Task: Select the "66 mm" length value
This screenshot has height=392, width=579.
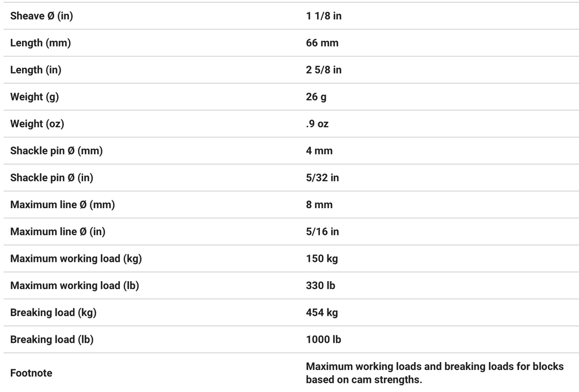Action: coord(322,43)
